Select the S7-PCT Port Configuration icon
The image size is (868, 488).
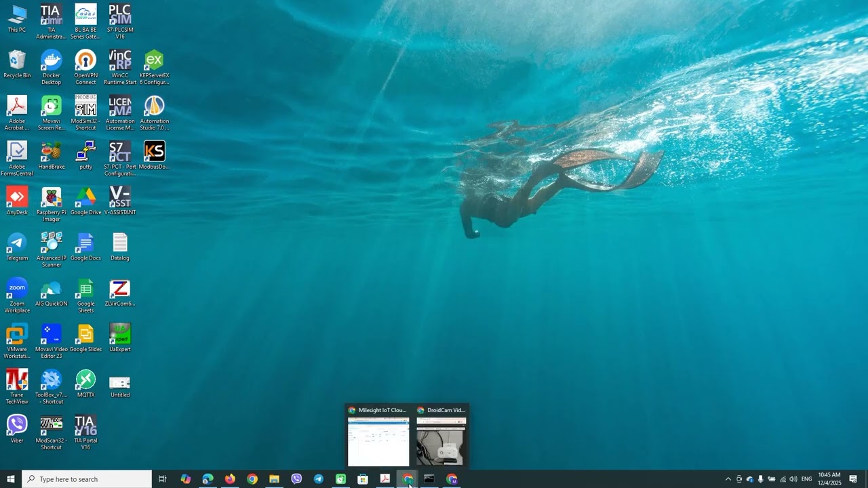pyautogui.click(x=120, y=159)
